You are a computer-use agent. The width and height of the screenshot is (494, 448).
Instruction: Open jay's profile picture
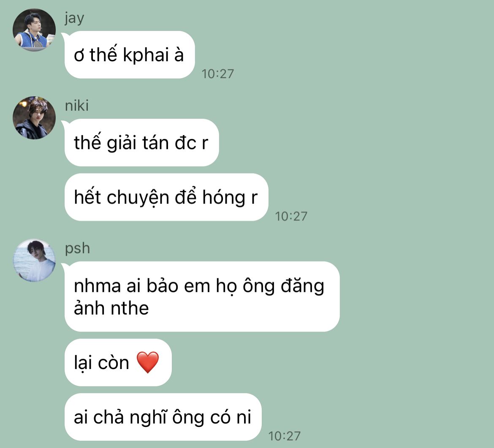(x=34, y=30)
